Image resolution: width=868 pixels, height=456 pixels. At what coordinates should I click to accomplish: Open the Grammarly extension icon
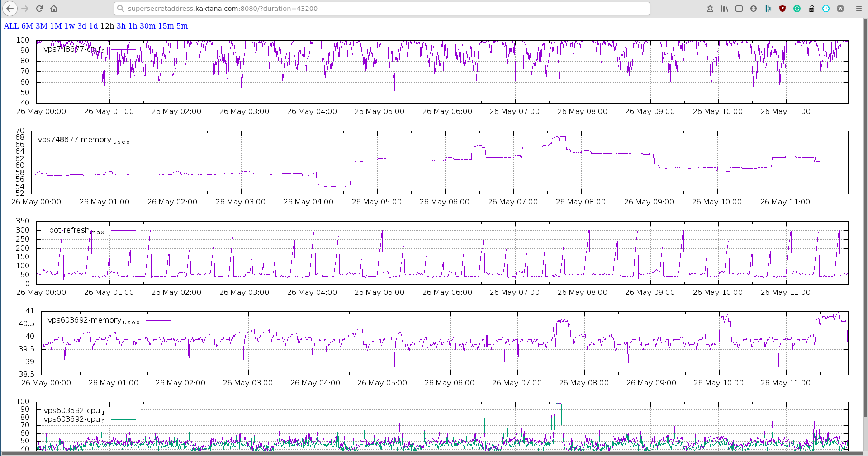[x=797, y=9]
